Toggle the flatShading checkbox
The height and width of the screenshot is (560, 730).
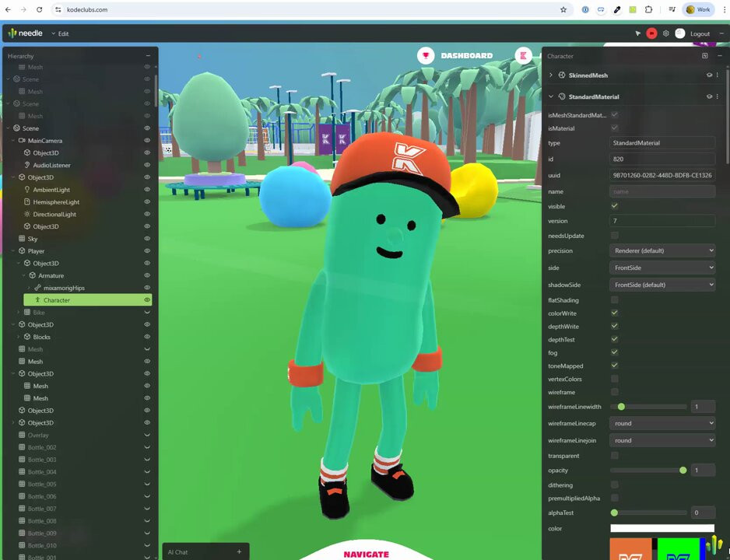[615, 300]
